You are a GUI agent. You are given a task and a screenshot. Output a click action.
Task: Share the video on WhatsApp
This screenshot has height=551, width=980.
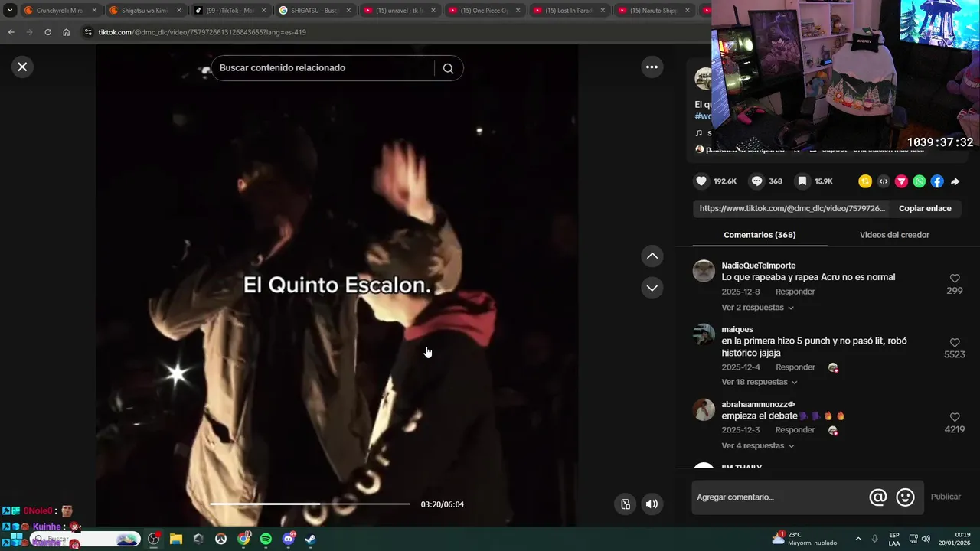(x=920, y=181)
